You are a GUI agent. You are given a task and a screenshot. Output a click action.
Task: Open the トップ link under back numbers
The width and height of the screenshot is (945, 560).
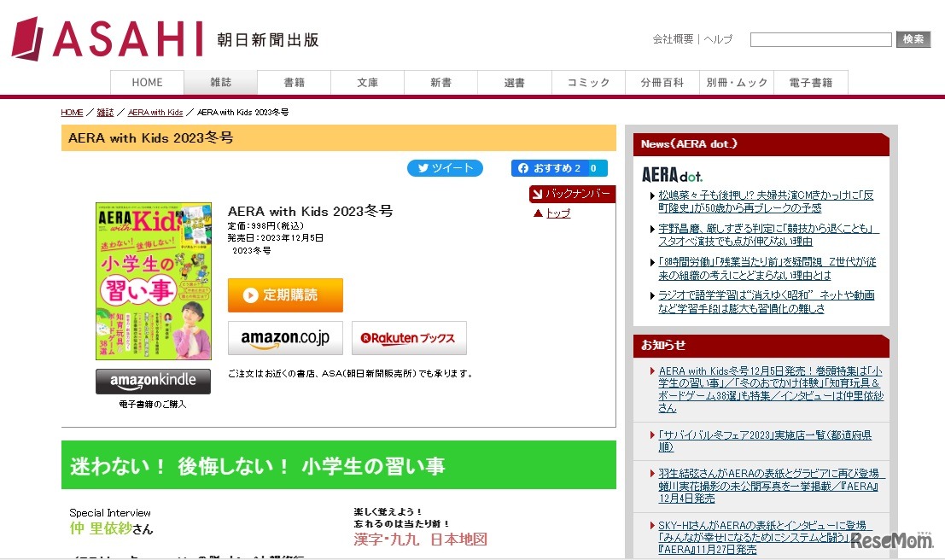[557, 213]
